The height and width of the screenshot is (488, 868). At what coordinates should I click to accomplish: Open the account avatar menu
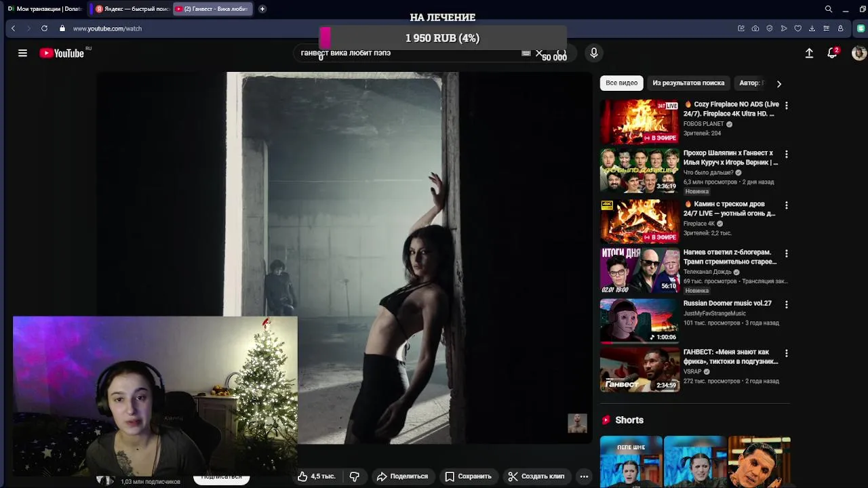coord(859,53)
